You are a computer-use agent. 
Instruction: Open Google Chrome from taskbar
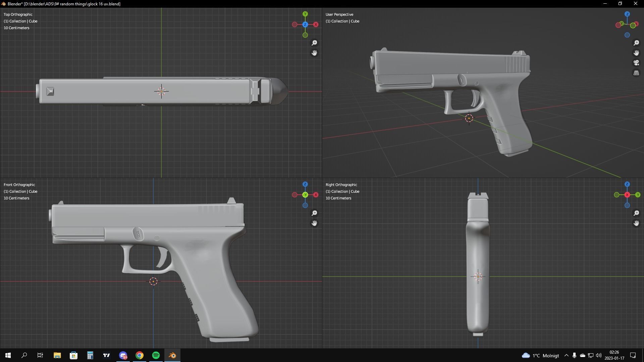140,355
